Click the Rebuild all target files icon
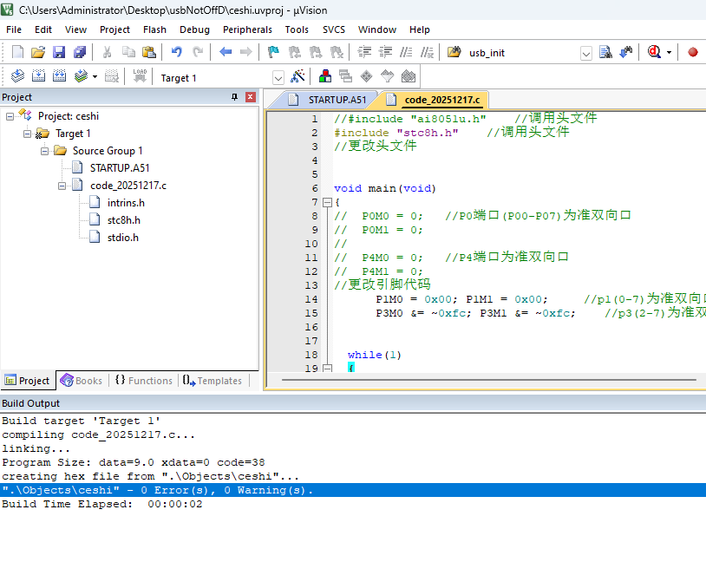 click(x=60, y=76)
